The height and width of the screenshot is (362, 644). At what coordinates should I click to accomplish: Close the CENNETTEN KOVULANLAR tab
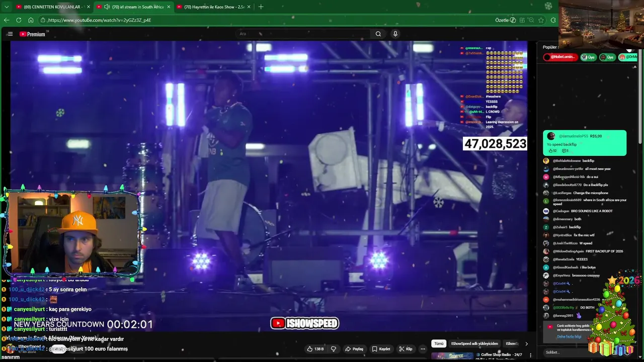[89, 7]
